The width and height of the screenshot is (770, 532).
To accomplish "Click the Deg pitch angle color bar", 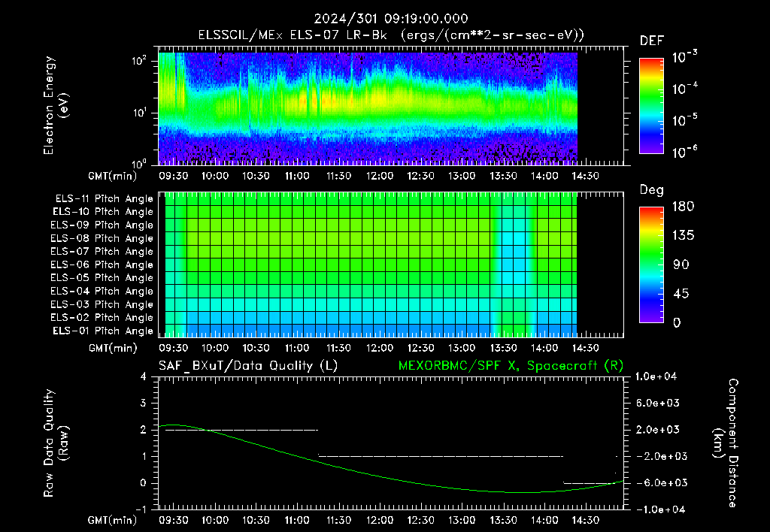I will click(651, 265).
